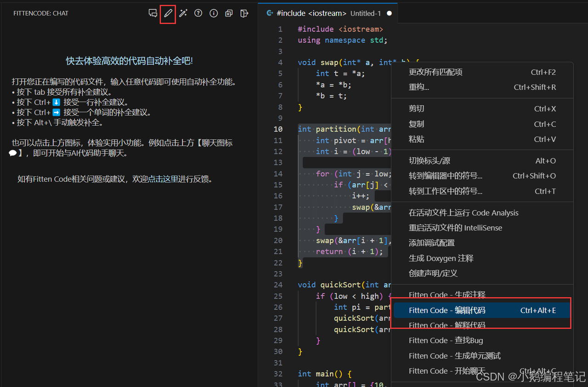Click code line '*a = *b;'
This screenshot has height=387, width=588.
pos(334,85)
